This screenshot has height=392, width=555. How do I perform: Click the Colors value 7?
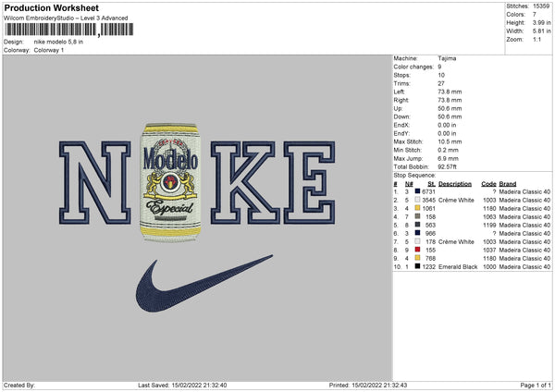click(x=535, y=15)
